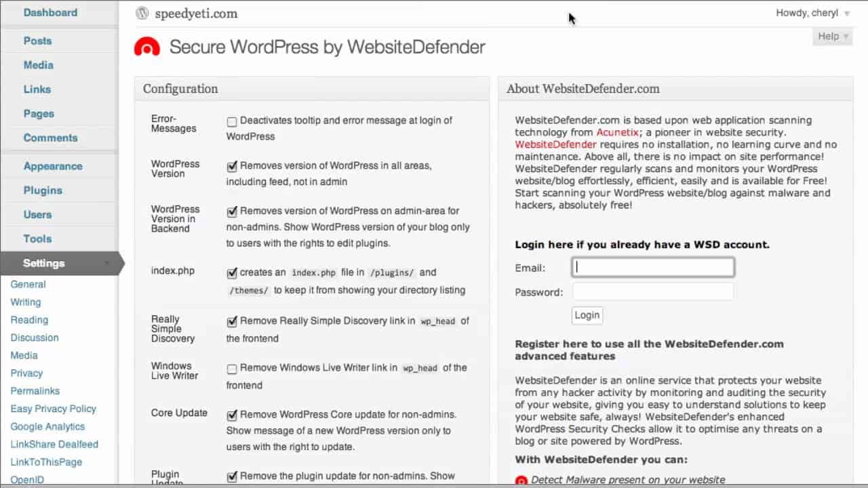This screenshot has height=488, width=868.
Task: Open the Comments menu
Action: pyautogui.click(x=50, y=138)
